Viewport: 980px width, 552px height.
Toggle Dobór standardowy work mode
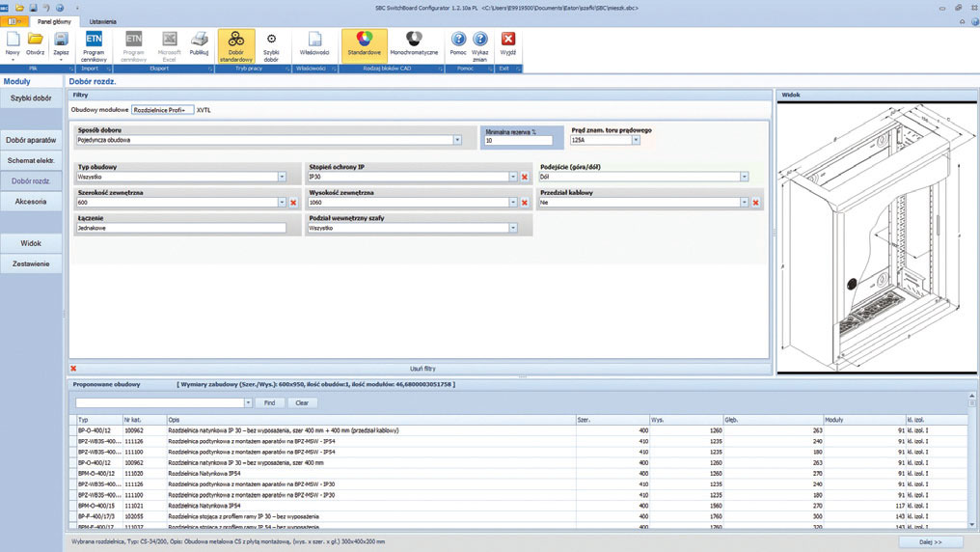point(236,46)
